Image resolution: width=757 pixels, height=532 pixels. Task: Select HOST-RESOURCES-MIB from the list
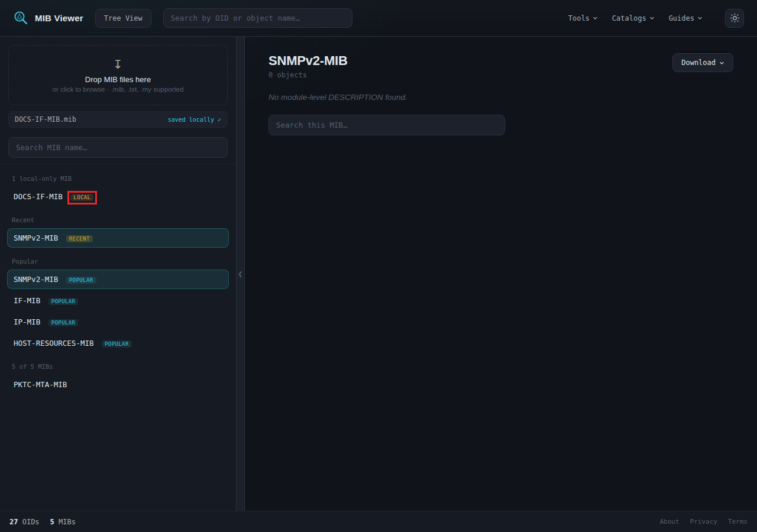(x=118, y=343)
